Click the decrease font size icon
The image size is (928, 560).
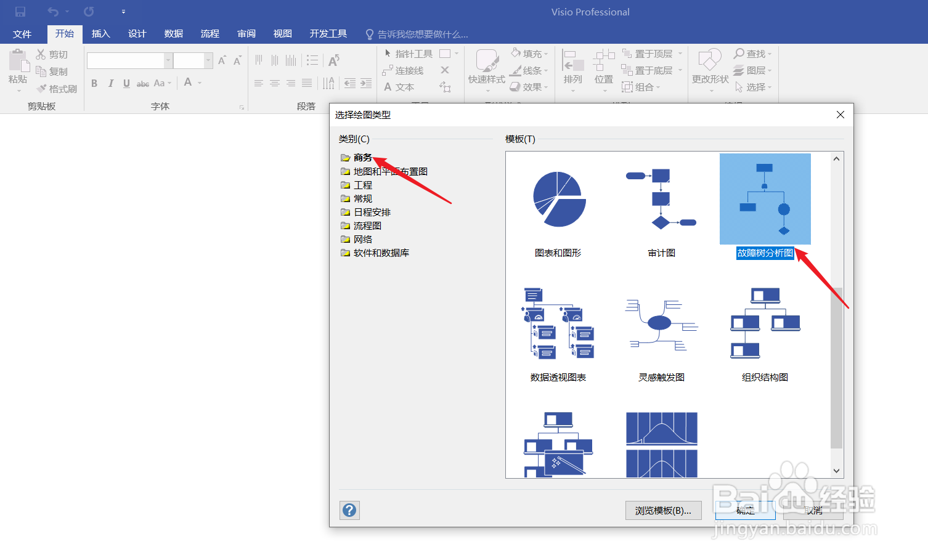pyautogui.click(x=237, y=60)
